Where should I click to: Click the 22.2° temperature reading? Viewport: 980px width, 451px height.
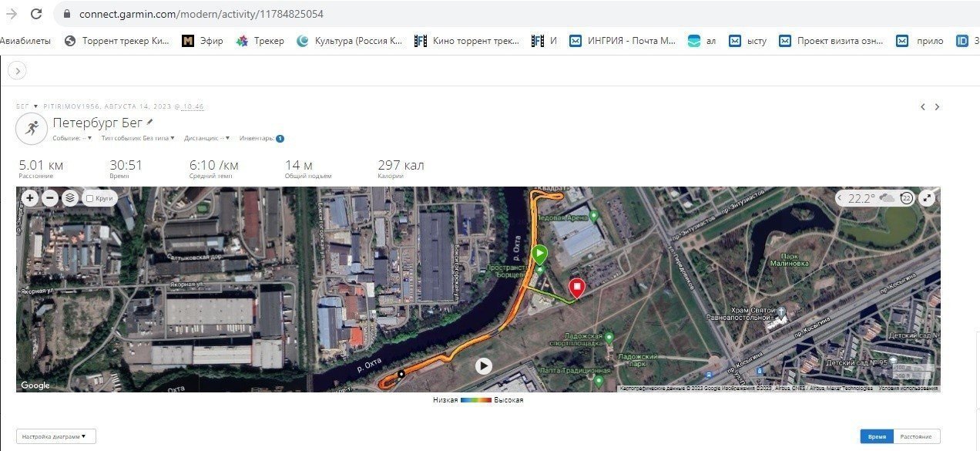(x=861, y=198)
